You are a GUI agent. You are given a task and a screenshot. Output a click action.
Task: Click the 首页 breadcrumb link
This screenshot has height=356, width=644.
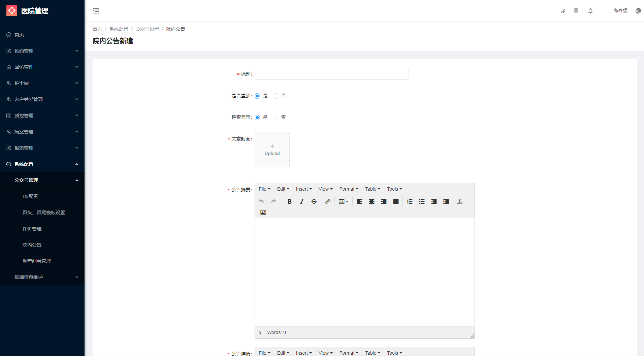97,29
